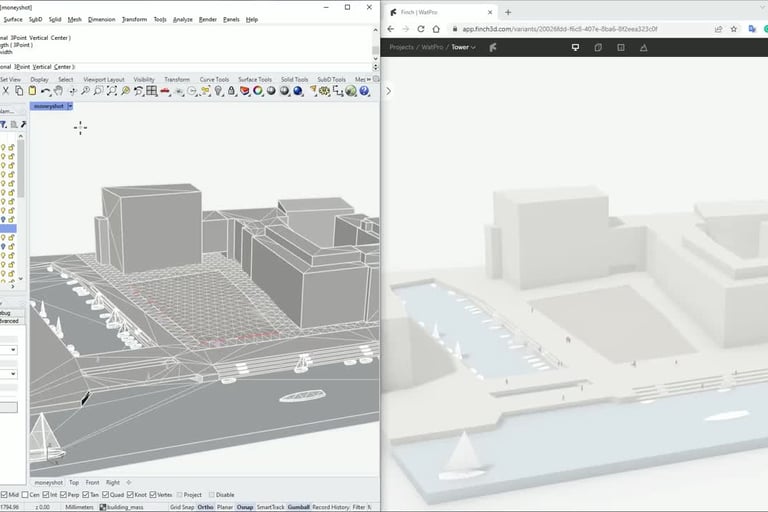Viewport: 768px width, 512px height.
Task: Click the Undo arrow icon
Action: 45,91
